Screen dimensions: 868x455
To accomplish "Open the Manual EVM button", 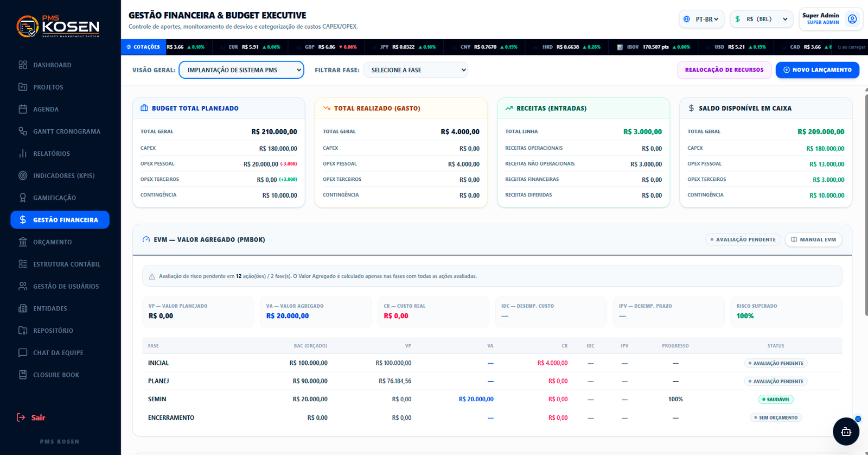I will (x=813, y=239).
